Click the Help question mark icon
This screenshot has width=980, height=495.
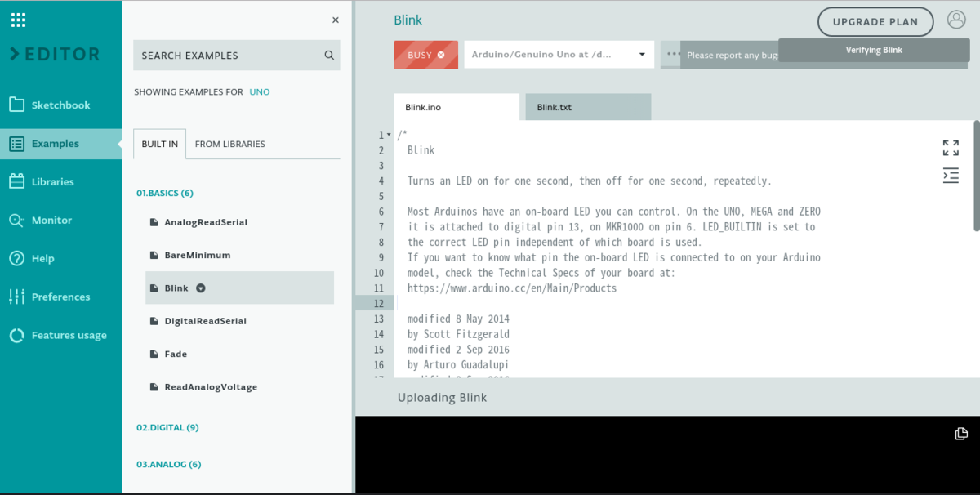(x=16, y=258)
